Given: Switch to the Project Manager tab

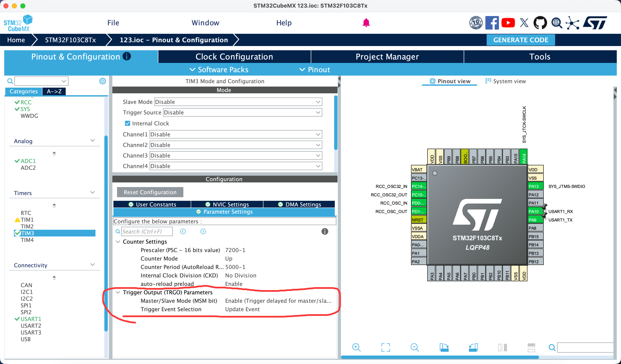Looking at the screenshot, I should click(x=387, y=57).
